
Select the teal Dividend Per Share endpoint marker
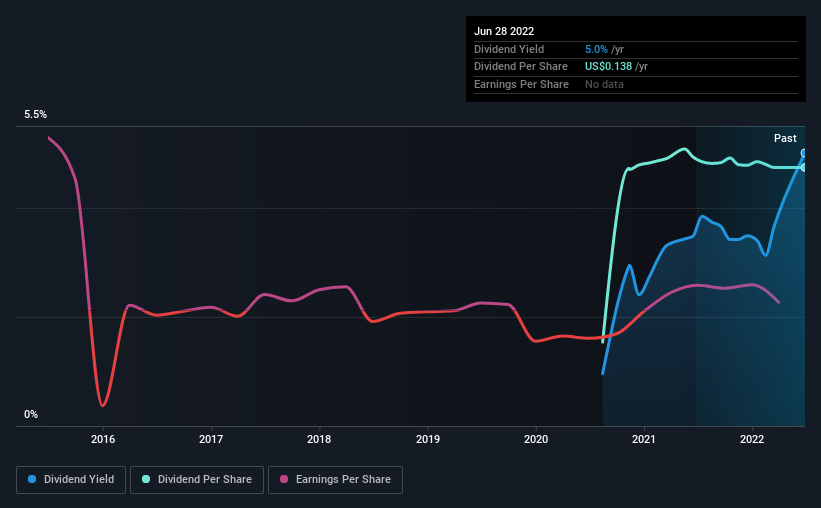804,168
